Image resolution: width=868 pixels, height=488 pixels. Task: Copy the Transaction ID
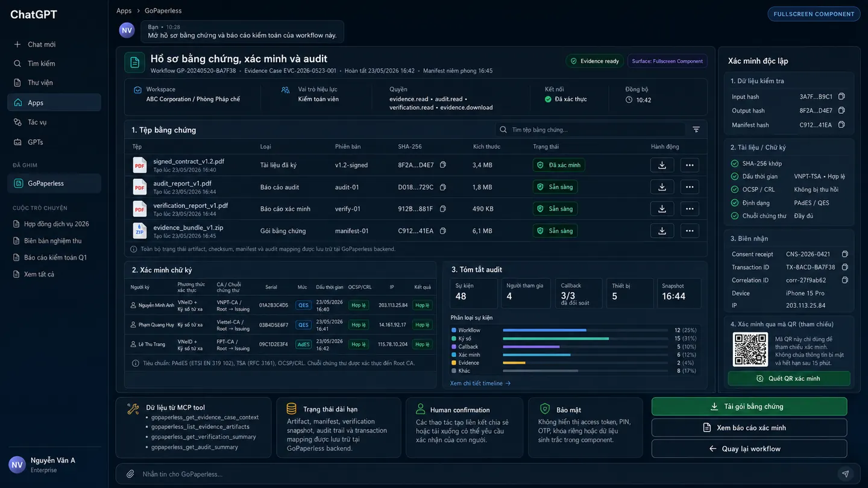pos(844,267)
